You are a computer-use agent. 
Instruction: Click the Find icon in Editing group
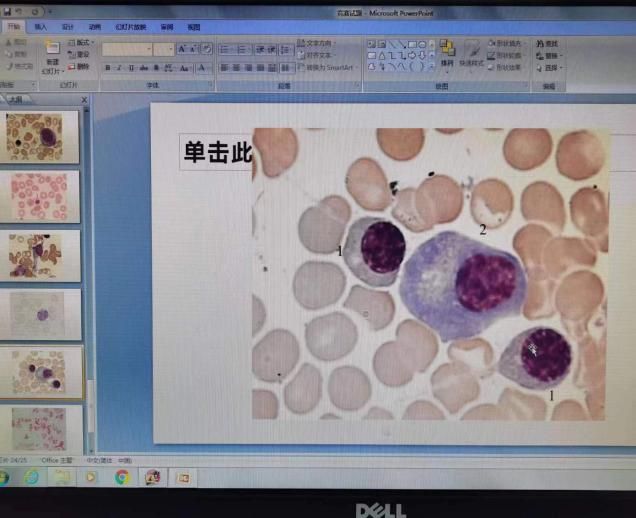pos(549,43)
